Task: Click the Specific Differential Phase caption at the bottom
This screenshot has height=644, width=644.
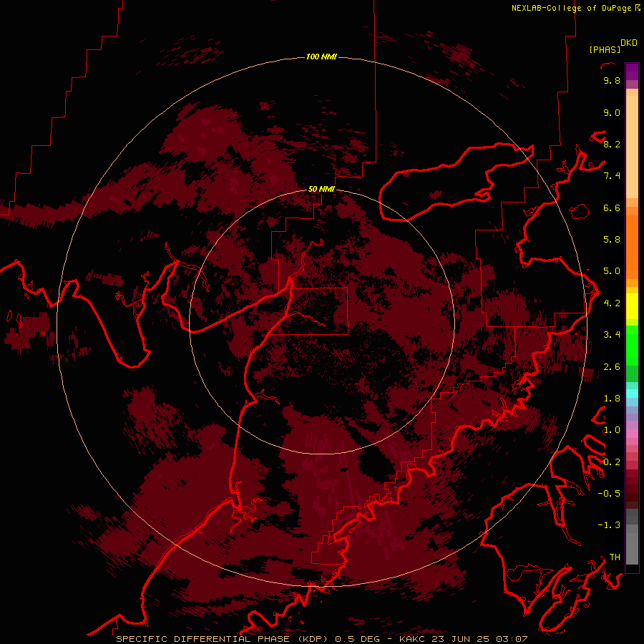Action: (x=322, y=639)
